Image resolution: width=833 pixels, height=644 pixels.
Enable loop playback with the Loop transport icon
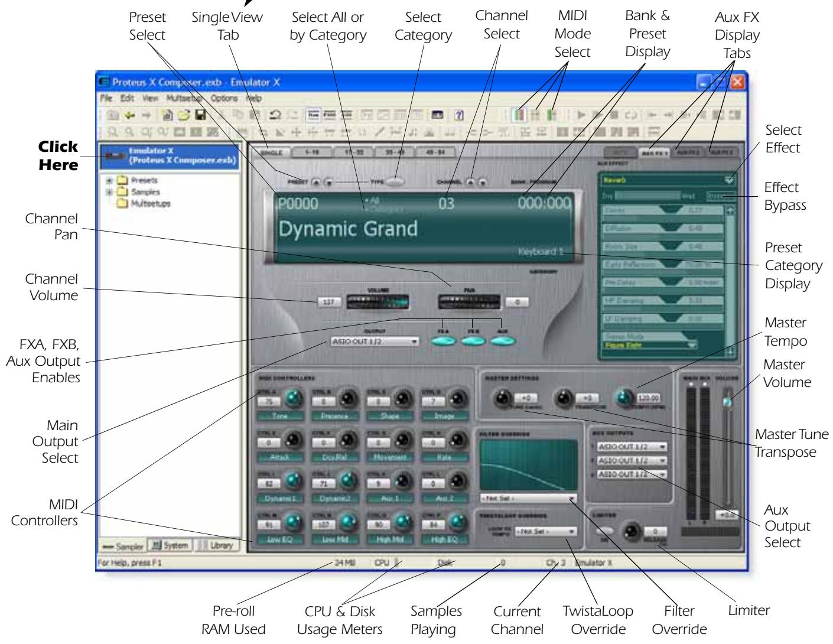coord(631,116)
